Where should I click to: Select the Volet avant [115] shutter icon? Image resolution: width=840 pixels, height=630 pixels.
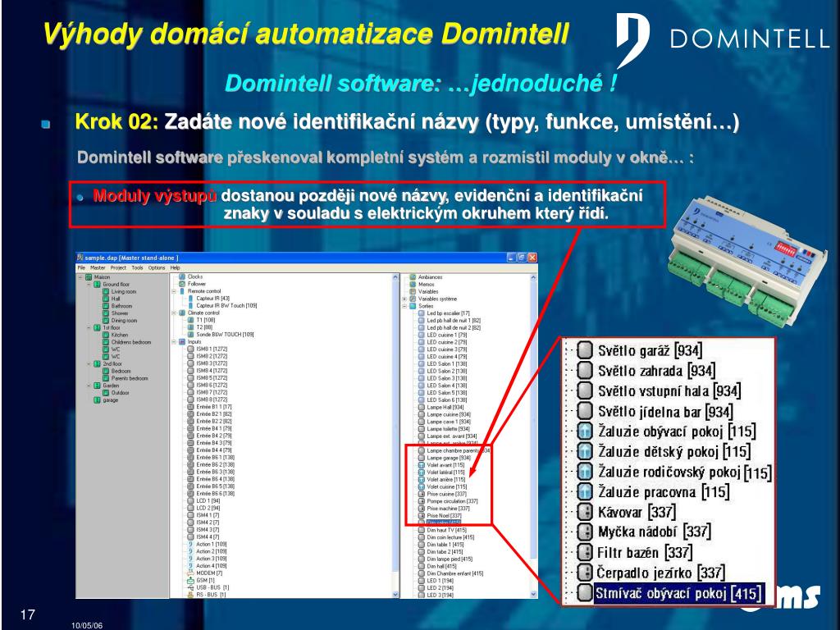[x=422, y=465]
